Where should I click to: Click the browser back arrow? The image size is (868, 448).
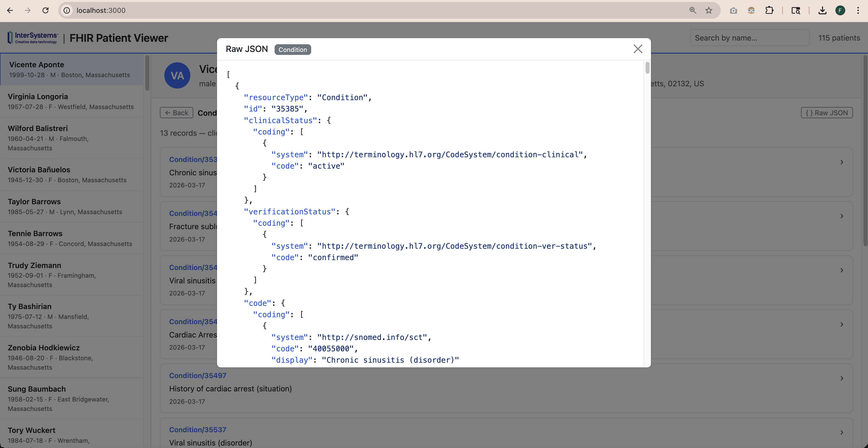[10, 10]
